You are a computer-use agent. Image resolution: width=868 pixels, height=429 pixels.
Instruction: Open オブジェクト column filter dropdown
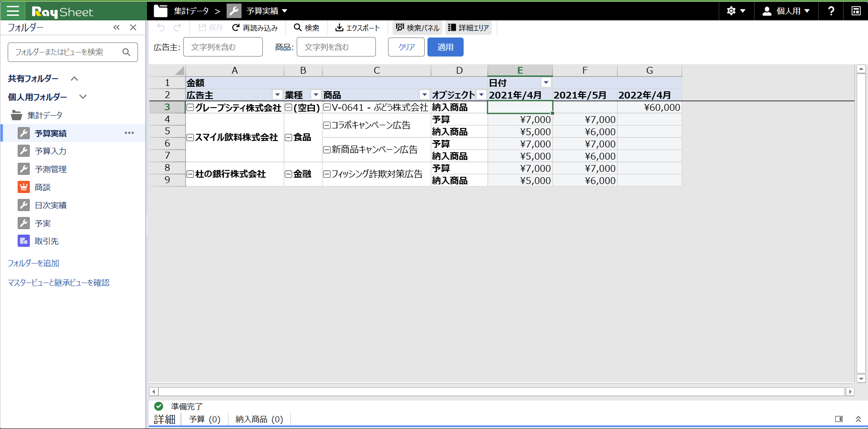coord(481,95)
